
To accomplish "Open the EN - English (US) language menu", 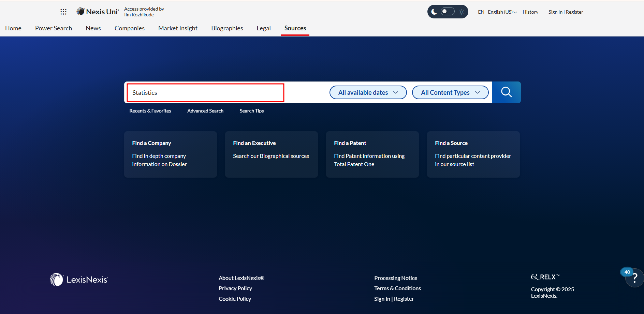I will (x=497, y=12).
